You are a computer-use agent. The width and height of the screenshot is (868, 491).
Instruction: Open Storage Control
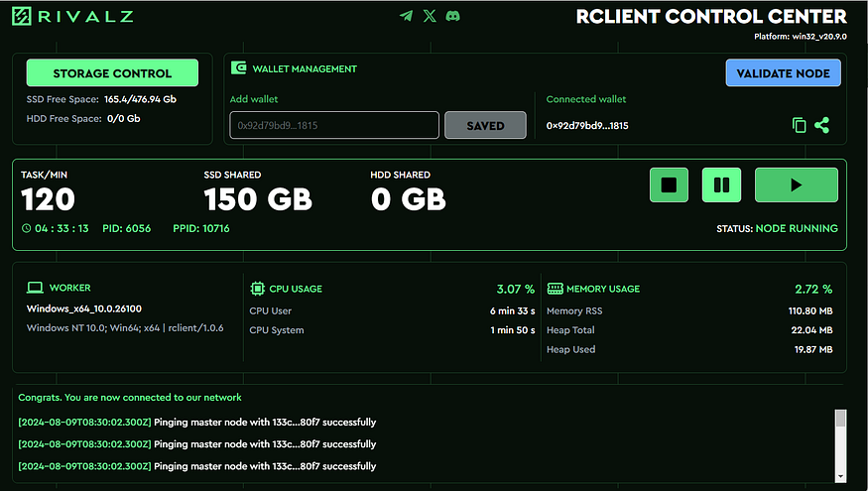coord(112,73)
